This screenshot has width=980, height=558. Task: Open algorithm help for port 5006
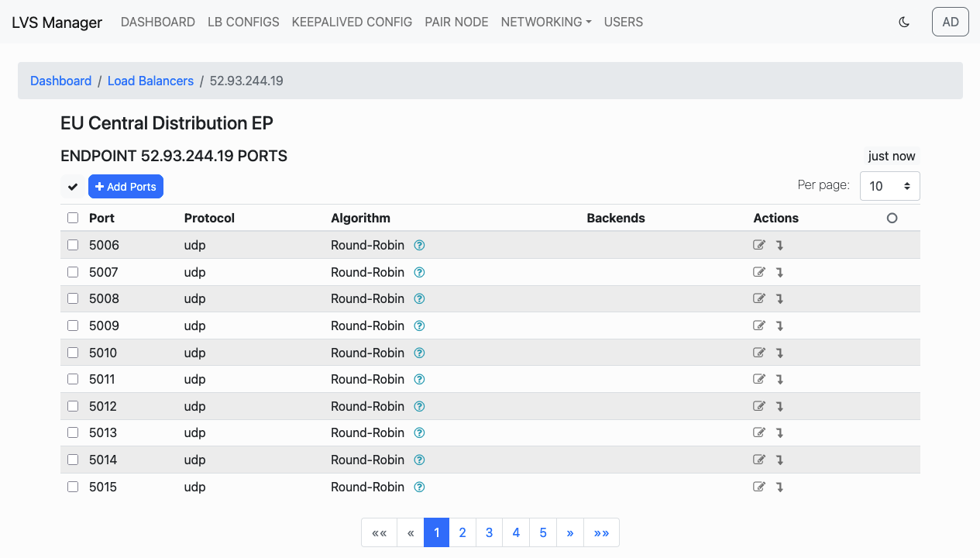tap(419, 245)
